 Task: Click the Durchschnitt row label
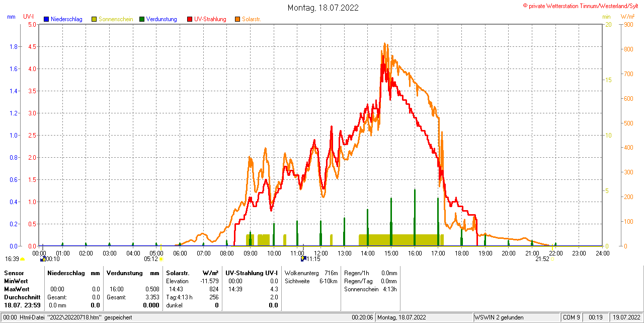(x=22, y=297)
